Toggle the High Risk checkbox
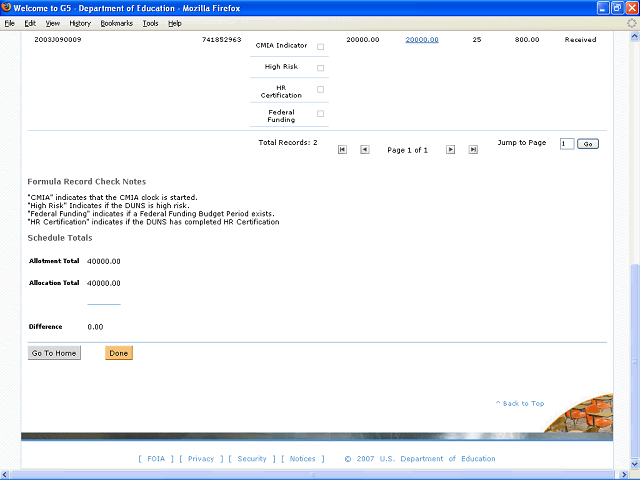Screen dimensions: 640x480 [320, 68]
